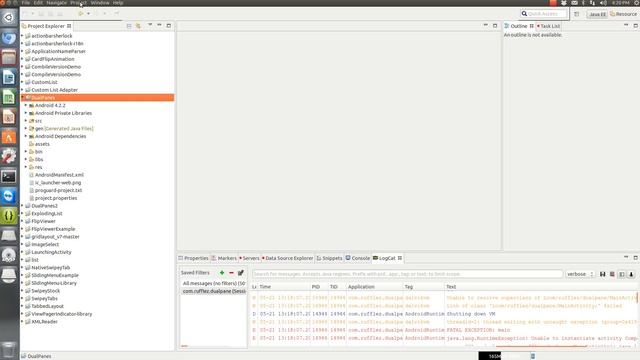Open the Run button dropdown arrow
Image resolution: width=640 pixels, height=360 pixels.
(88, 13)
